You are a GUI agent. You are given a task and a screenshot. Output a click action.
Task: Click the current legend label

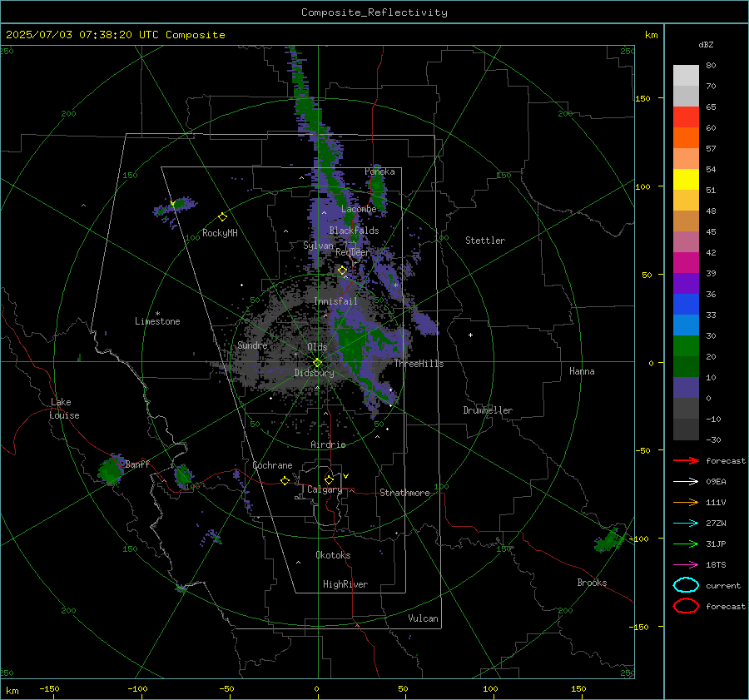coord(723,585)
